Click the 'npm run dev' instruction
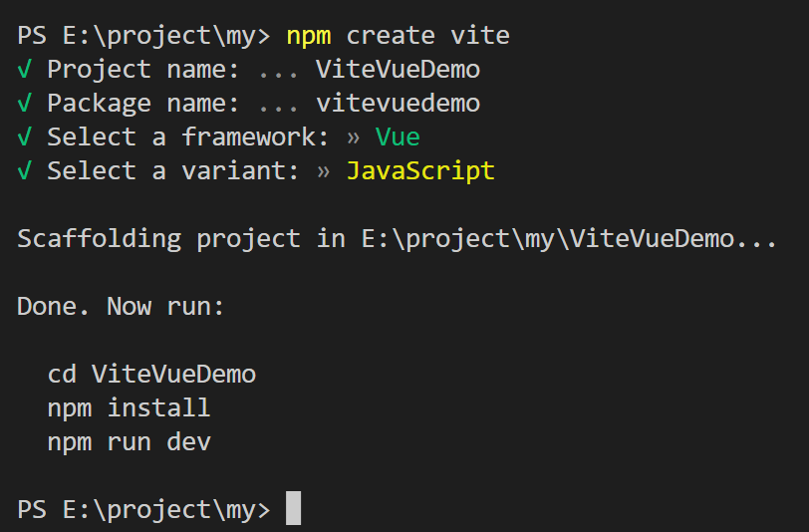The image size is (809, 532). (x=129, y=442)
